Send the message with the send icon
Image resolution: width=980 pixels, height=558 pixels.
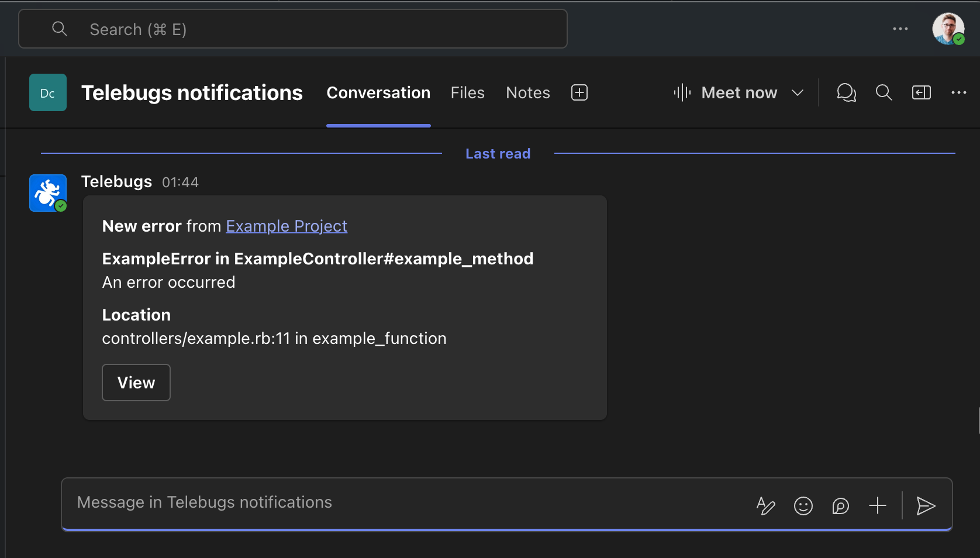926,506
